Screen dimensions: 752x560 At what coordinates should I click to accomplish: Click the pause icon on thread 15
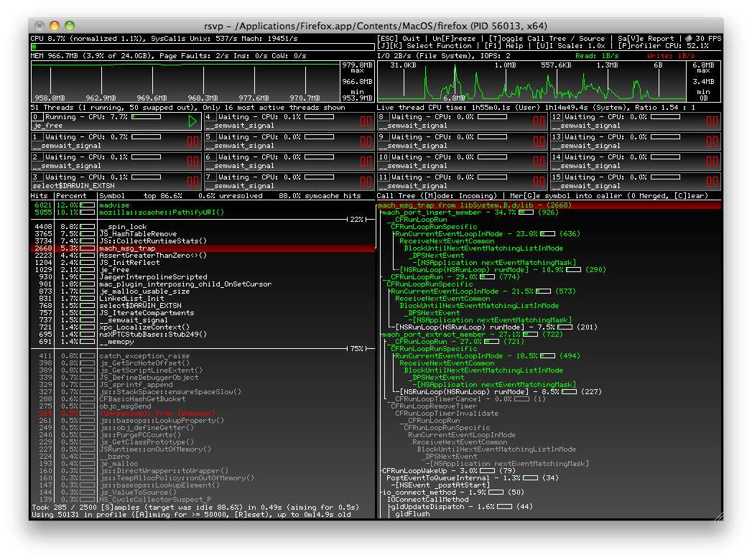(x=712, y=182)
